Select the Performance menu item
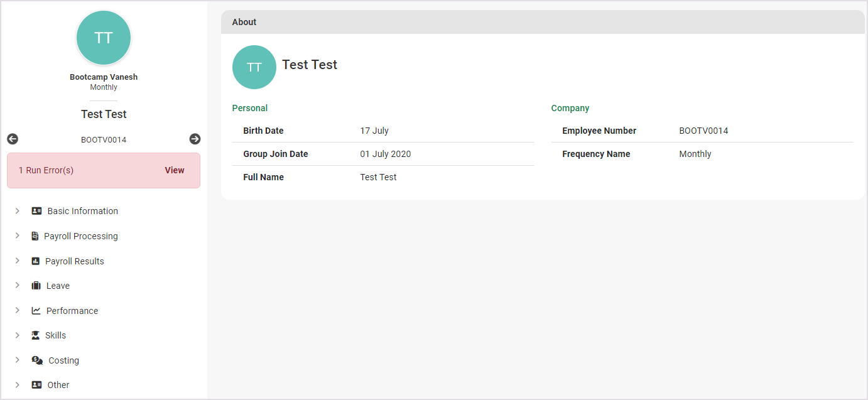Viewport: 868px width, 400px height. click(72, 311)
